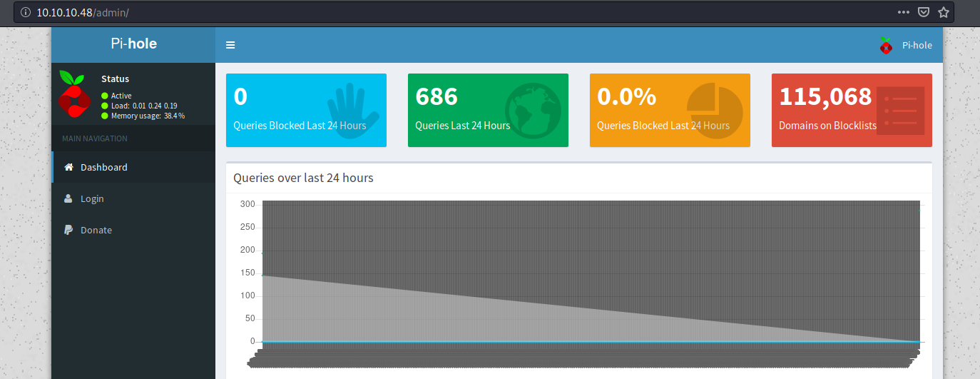Screen dimensions: 980x379
Task: Click the 115,068 domains count
Action: 825,96
